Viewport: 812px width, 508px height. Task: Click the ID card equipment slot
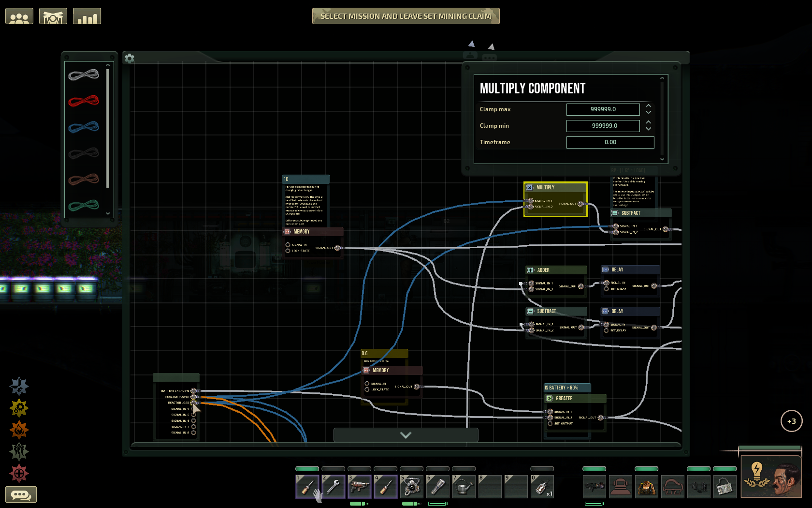[x=725, y=486]
